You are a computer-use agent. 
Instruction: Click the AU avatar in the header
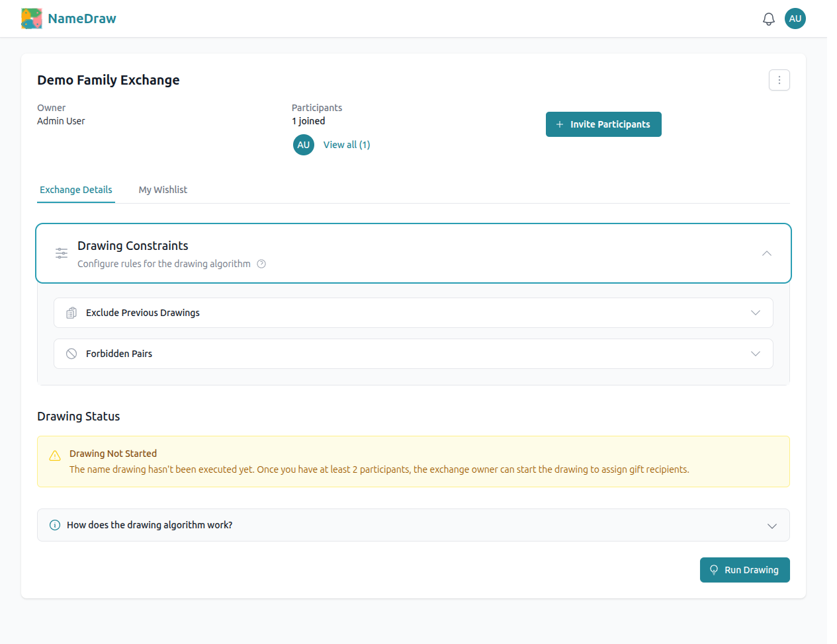[x=795, y=19]
